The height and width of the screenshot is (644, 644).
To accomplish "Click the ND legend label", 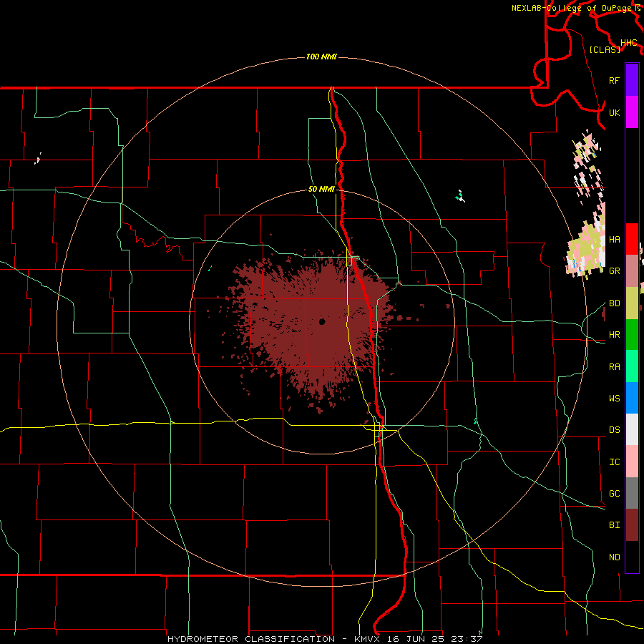I will tap(614, 557).
